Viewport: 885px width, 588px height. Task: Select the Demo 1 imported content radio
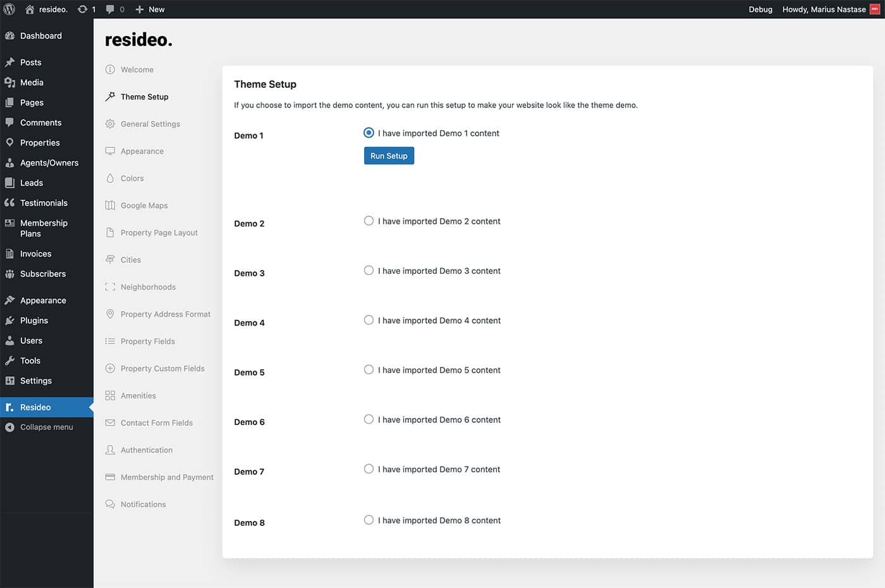[x=369, y=133]
